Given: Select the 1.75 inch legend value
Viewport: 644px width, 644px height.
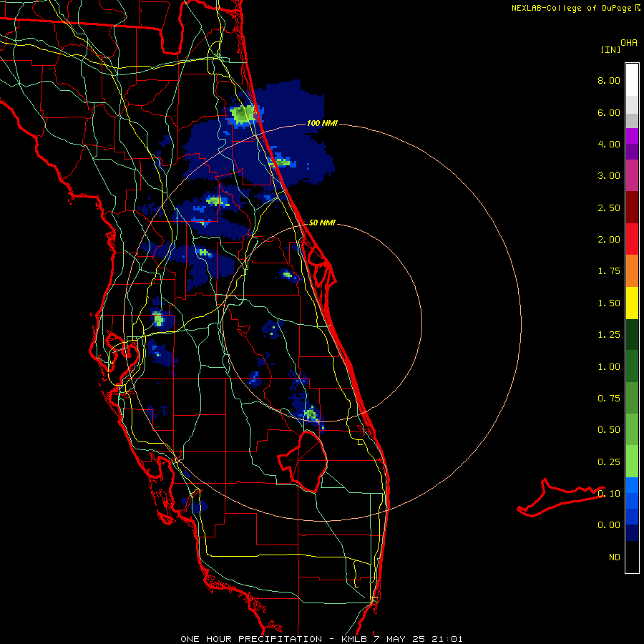Looking at the screenshot, I should 609,271.
